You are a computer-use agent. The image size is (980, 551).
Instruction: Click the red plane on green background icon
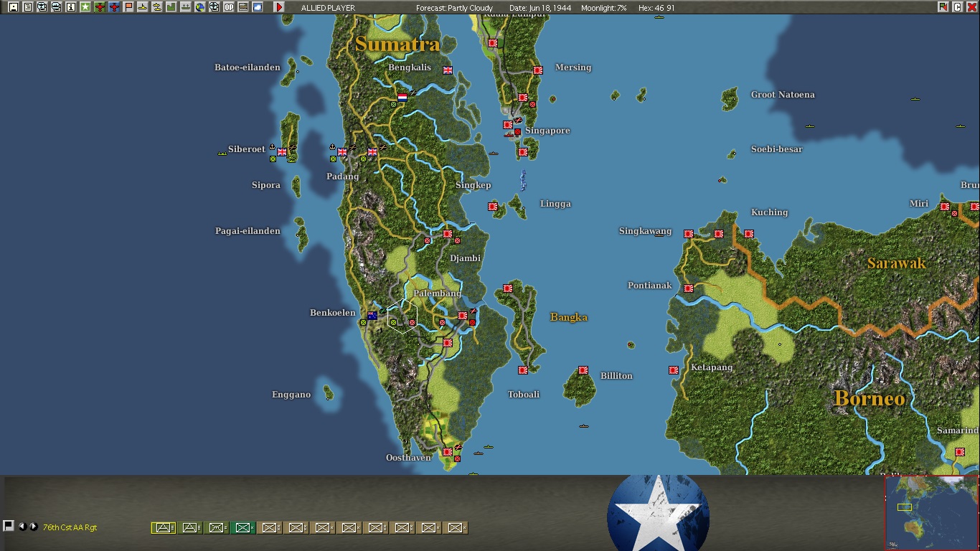[x=100, y=7]
